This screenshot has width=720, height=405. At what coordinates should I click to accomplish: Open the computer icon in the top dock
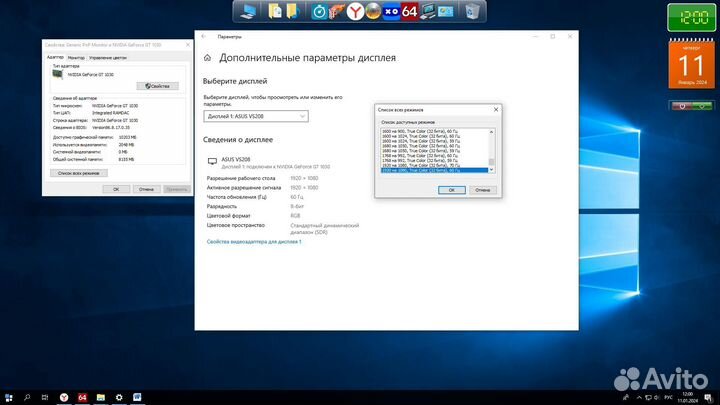(x=248, y=11)
